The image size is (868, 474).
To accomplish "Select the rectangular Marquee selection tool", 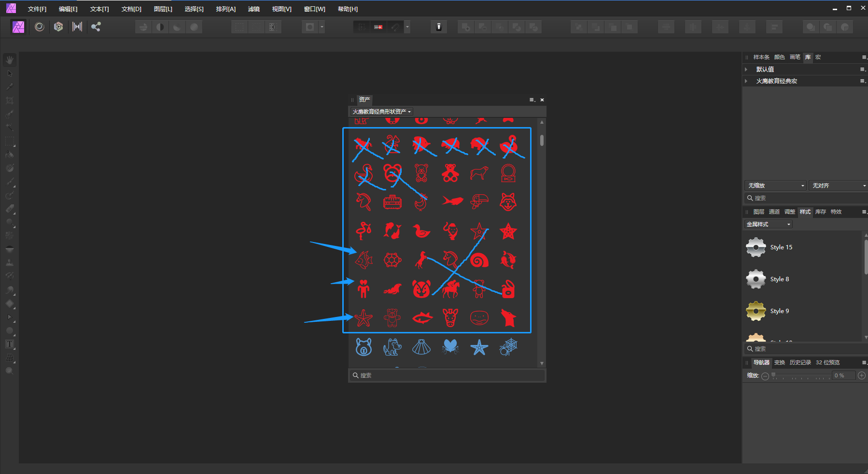I will [x=10, y=141].
